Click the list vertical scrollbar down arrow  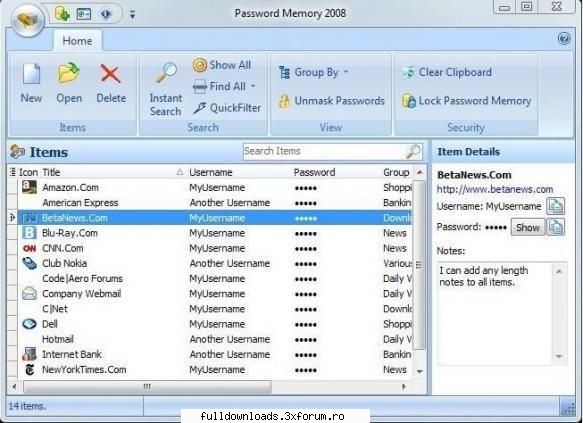[x=420, y=371]
